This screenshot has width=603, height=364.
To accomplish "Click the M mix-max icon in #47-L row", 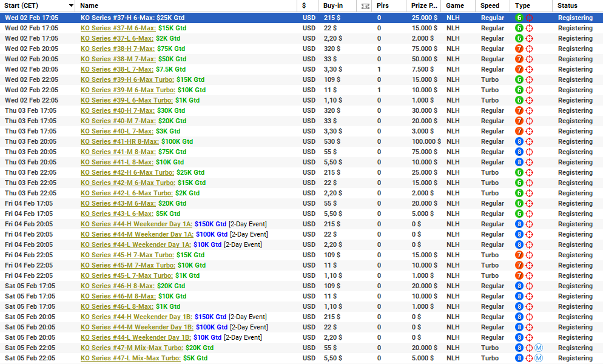I will tap(539, 358).
